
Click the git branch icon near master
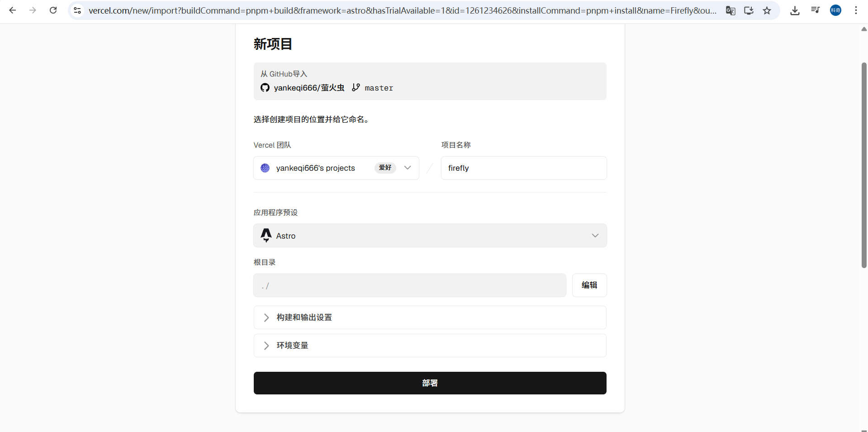(356, 87)
